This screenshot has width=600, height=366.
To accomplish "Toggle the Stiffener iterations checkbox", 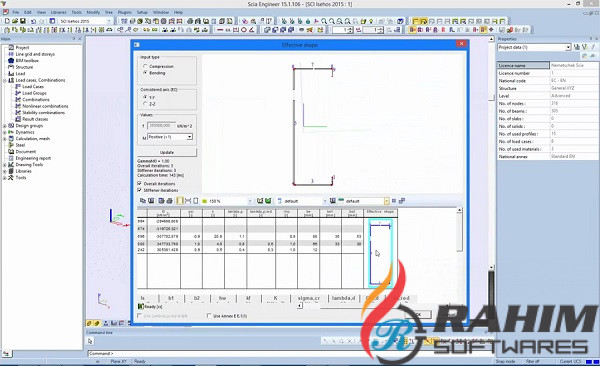I will (139, 190).
